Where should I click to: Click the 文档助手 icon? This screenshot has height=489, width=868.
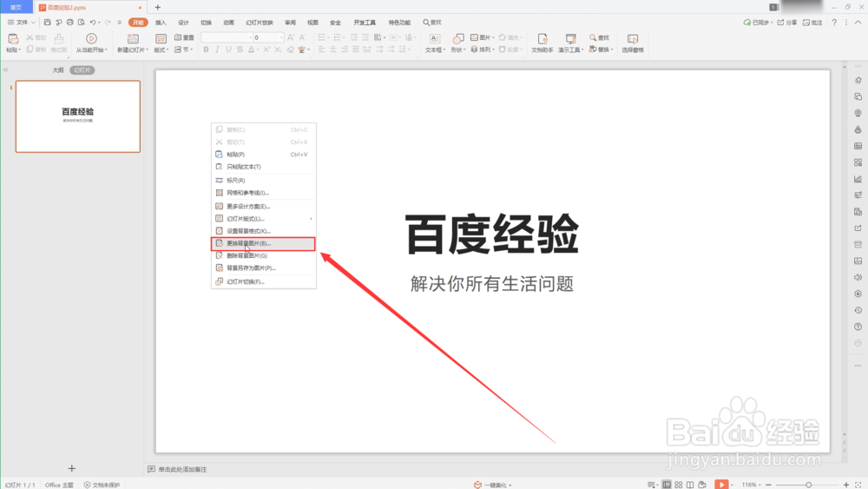542,38
